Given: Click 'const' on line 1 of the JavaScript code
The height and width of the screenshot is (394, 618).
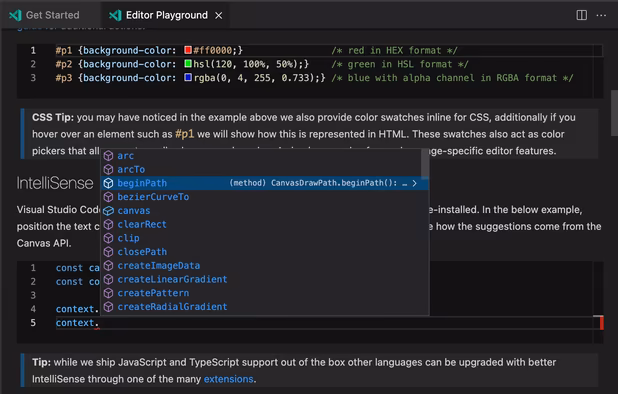Looking at the screenshot, I should [x=69, y=268].
